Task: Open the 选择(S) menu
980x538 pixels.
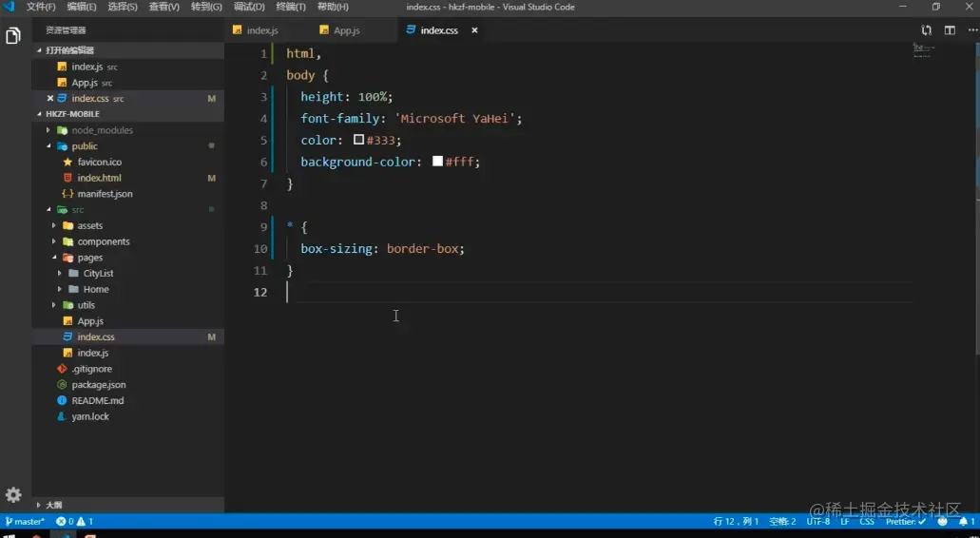Action: click(123, 7)
